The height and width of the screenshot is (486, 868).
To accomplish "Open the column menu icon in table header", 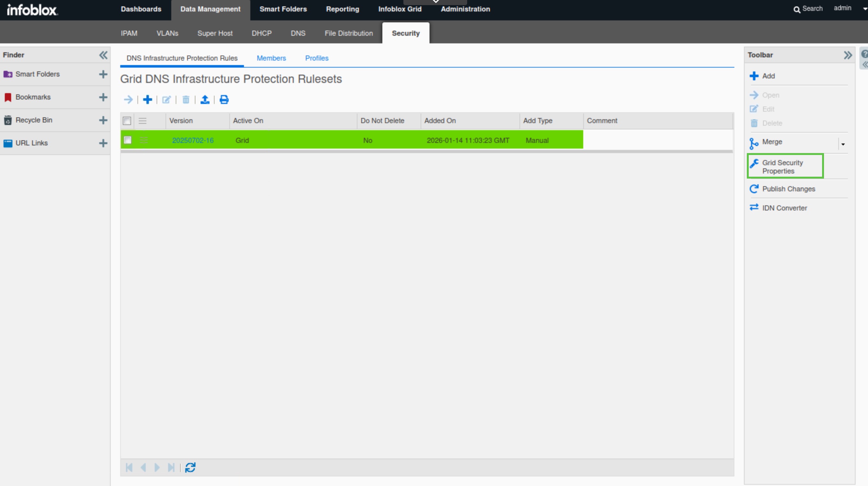I will (143, 121).
